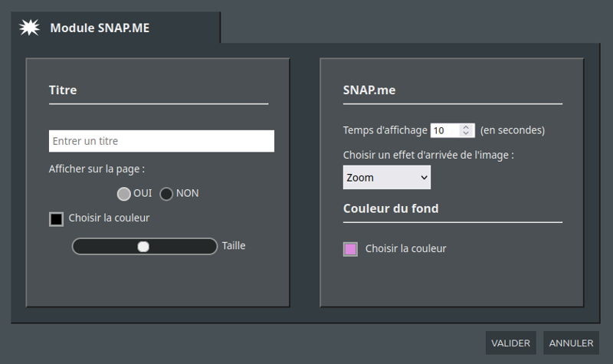
Task: Open the pink background color swatch
Action: 350,249
